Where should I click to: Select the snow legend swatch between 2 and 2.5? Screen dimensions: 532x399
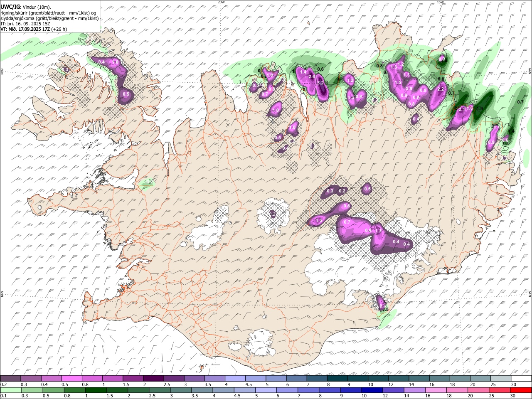point(153,379)
